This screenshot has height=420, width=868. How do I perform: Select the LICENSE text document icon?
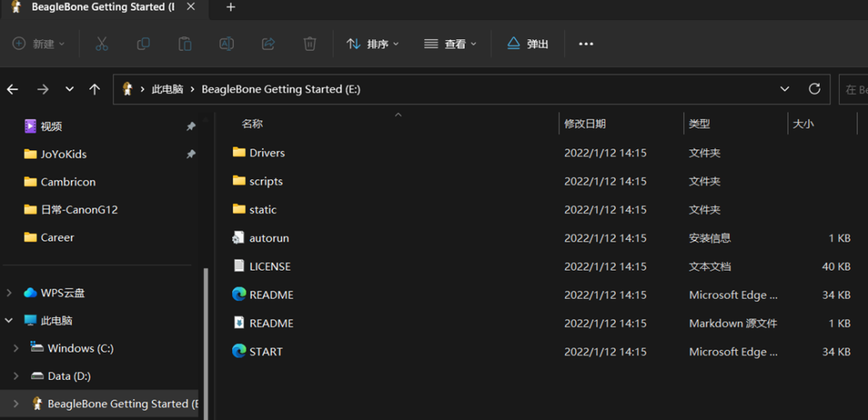(x=239, y=266)
